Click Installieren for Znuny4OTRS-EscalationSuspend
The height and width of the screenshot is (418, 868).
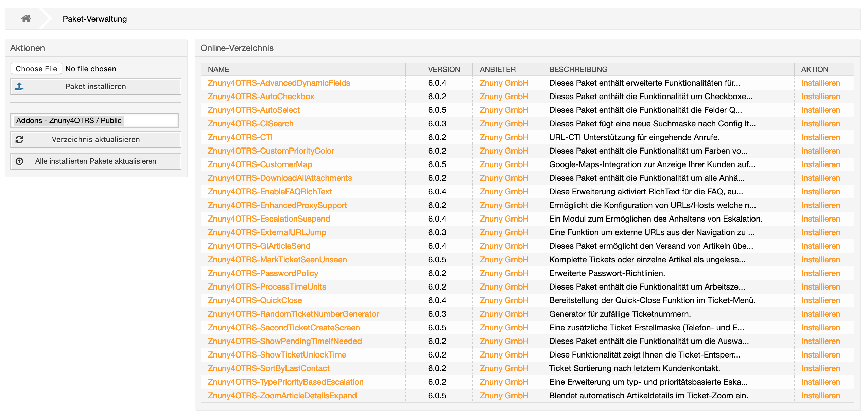(820, 219)
